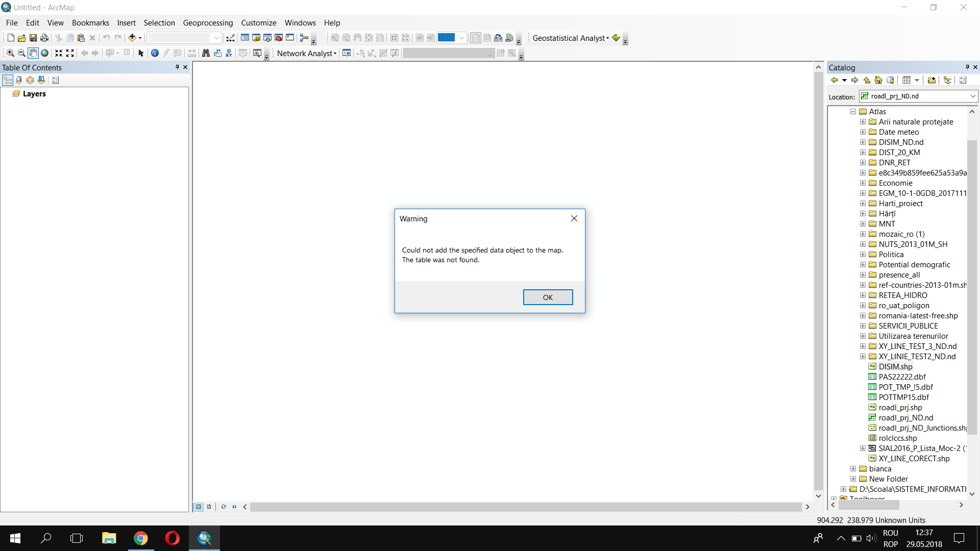Screen dimensions: 980x551
Task: Expand the Economie folder in Catalog
Action: click(863, 183)
